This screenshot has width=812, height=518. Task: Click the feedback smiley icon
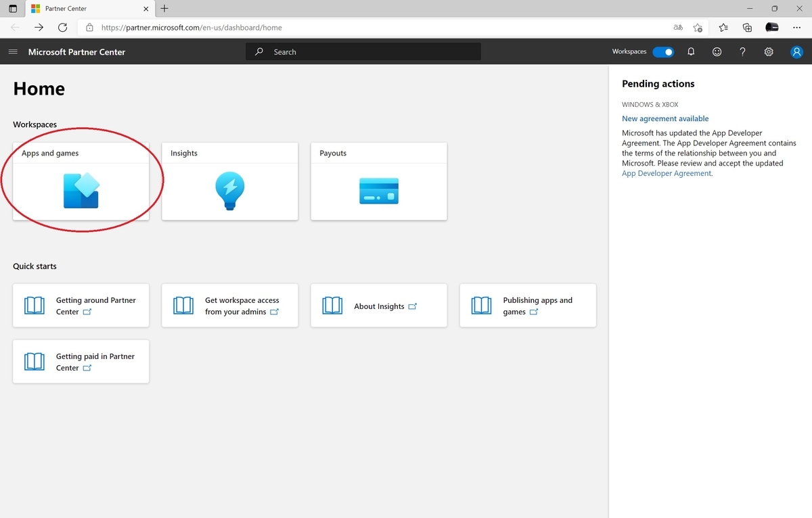tap(717, 51)
